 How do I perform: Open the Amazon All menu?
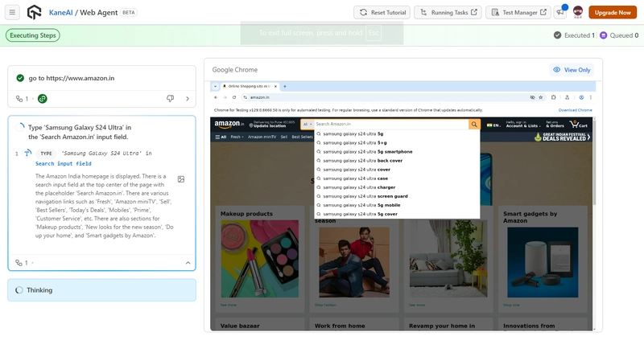[221, 137]
